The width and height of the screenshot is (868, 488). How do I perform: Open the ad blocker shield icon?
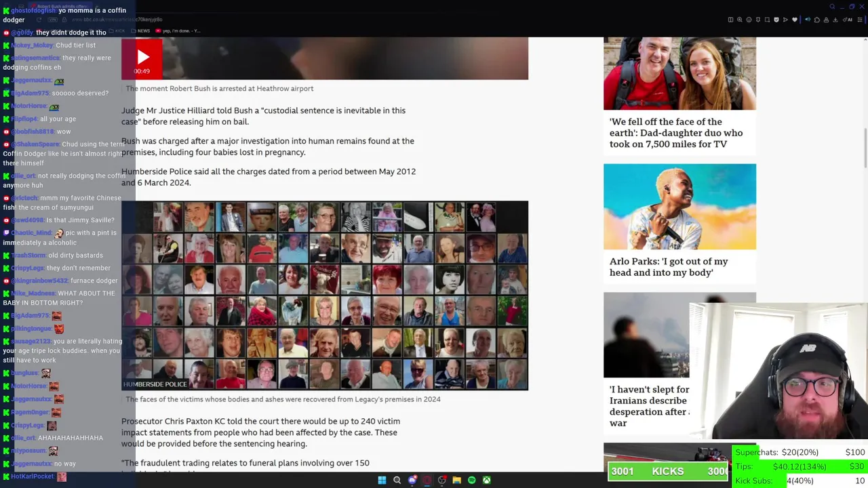pyautogui.click(x=776, y=20)
